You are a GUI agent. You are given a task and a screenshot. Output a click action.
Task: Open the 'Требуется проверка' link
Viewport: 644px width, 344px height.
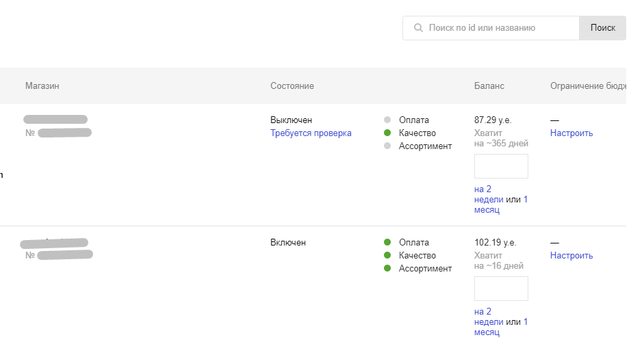pyautogui.click(x=311, y=133)
